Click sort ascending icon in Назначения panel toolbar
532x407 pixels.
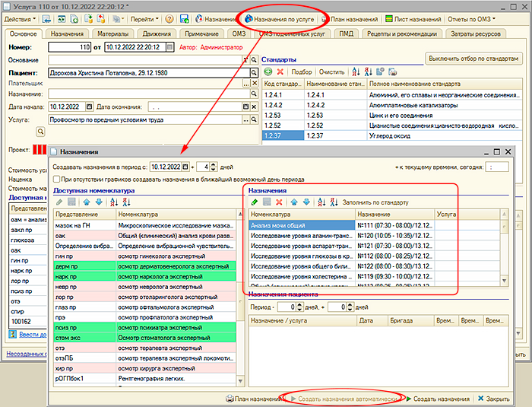point(322,202)
